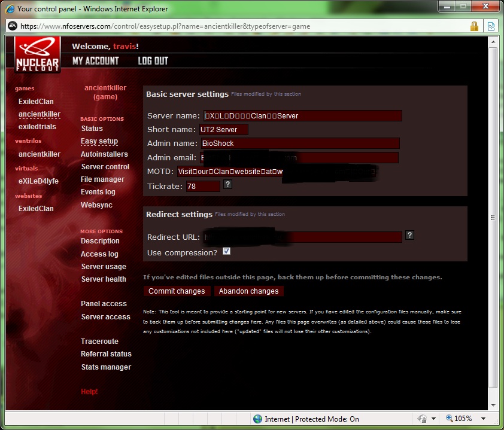Open the MY ACCOUNT menu
This screenshot has height=430, width=504.
pos(95,61)
